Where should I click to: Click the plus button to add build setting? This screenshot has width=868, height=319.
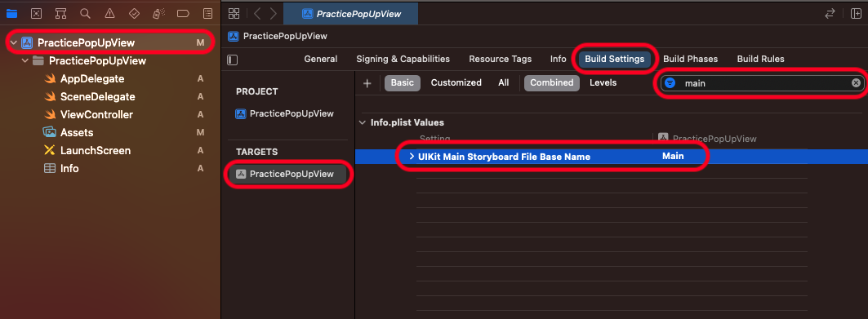(x=367, y=83)
